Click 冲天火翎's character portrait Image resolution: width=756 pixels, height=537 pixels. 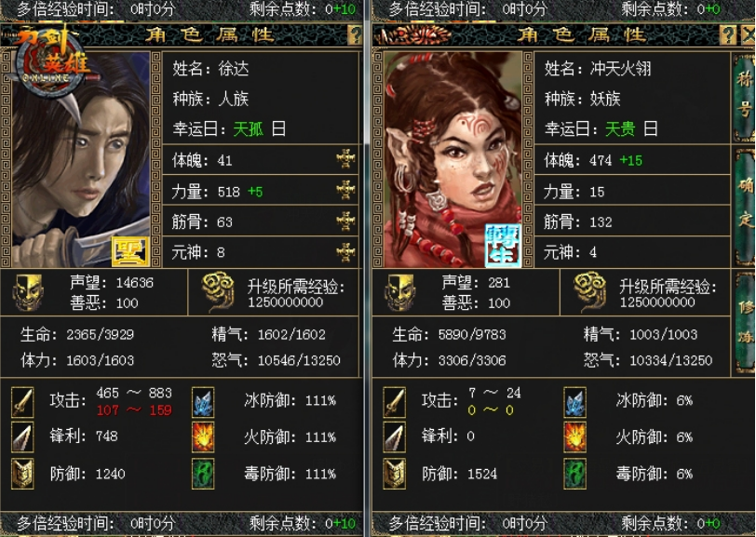click(x=452, y=159)
